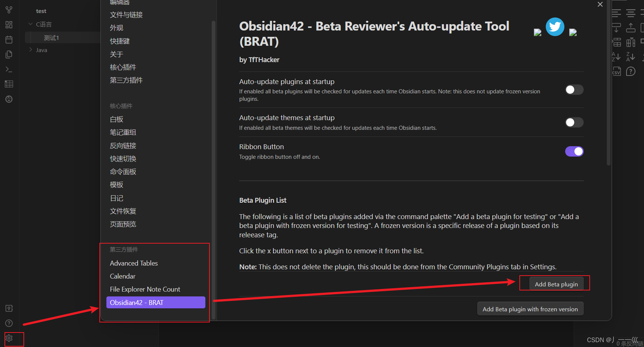The image size is (644, 347).
Task: Export table as CSV icon
Action: pyautogui.click(x=616, y=71)
